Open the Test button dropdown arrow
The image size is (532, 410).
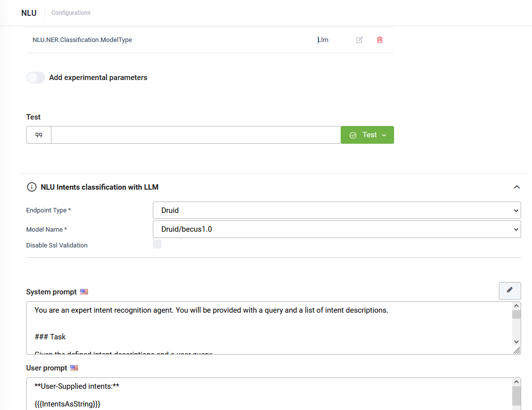(x=384, y=135)
